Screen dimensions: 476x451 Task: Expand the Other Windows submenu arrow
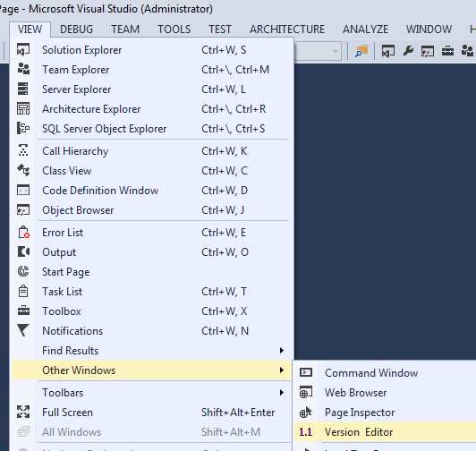[x=282, y=370]
